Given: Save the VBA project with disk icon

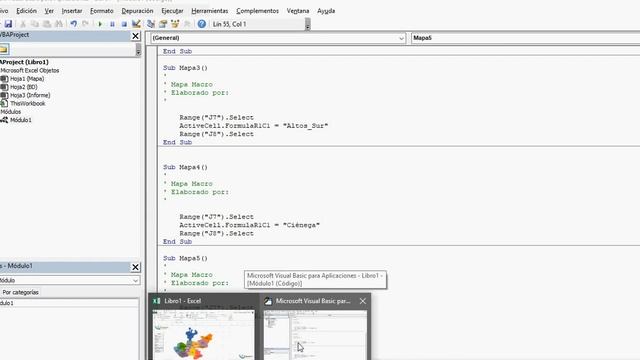Looking at the screenshot, I should pos(8,24).
